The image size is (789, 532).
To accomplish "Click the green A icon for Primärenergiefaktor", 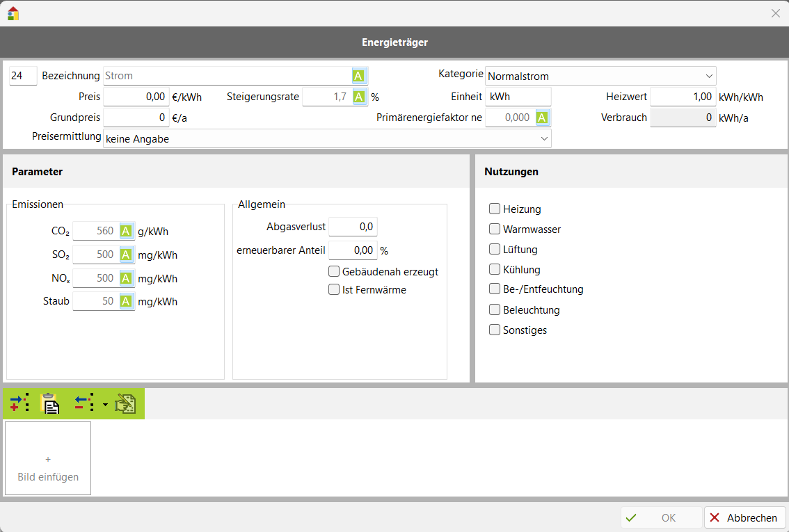I will [x=542, y=118].
